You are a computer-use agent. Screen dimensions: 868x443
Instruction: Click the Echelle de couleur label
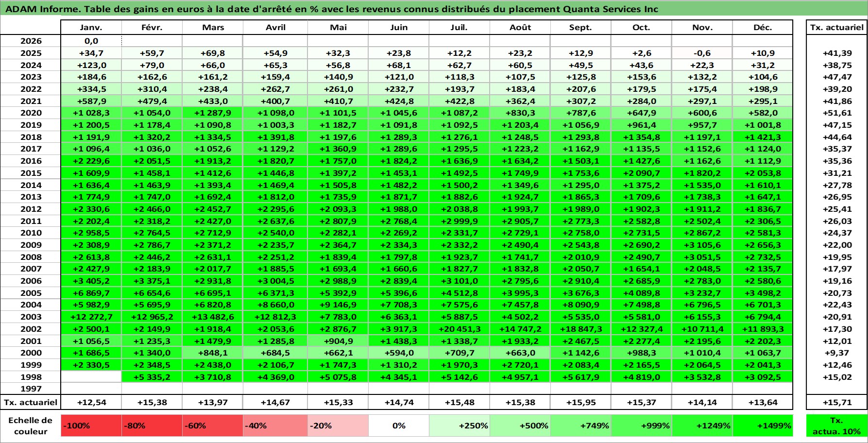[x=31, y=426]
